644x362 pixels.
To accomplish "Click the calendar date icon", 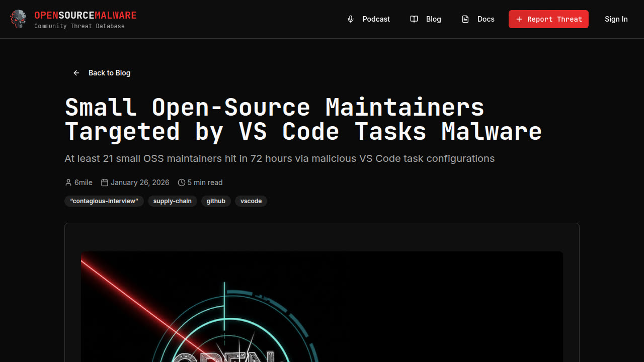I will [x=105, y=183].
